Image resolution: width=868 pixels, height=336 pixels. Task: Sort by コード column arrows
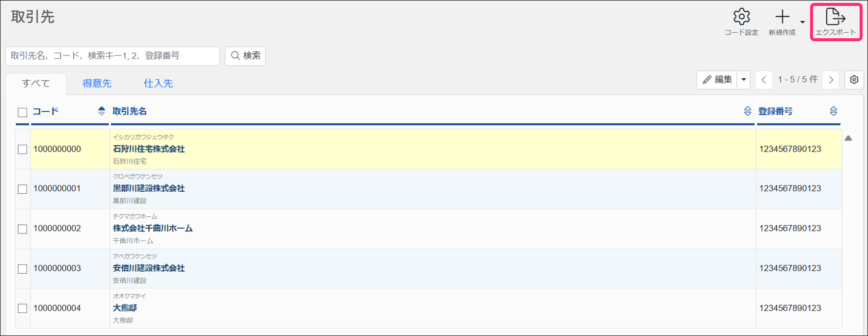pyautogui.click(x=102, y=111)
